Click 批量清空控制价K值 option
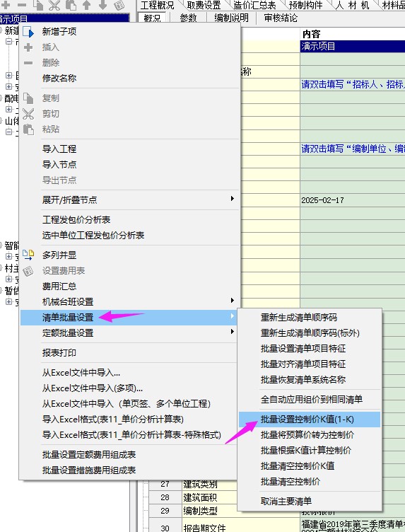405x532 pixels. point(298,466)
